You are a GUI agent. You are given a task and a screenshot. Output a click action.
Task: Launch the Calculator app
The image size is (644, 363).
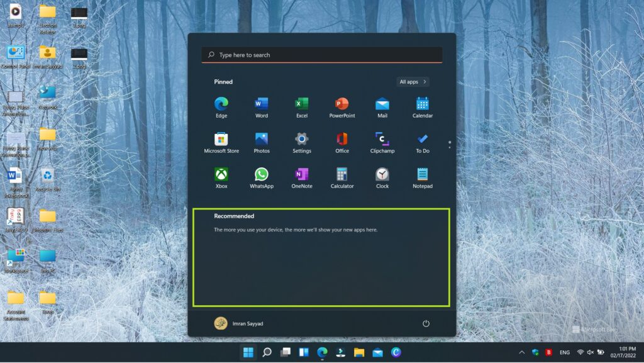click(x=341, y=178)
